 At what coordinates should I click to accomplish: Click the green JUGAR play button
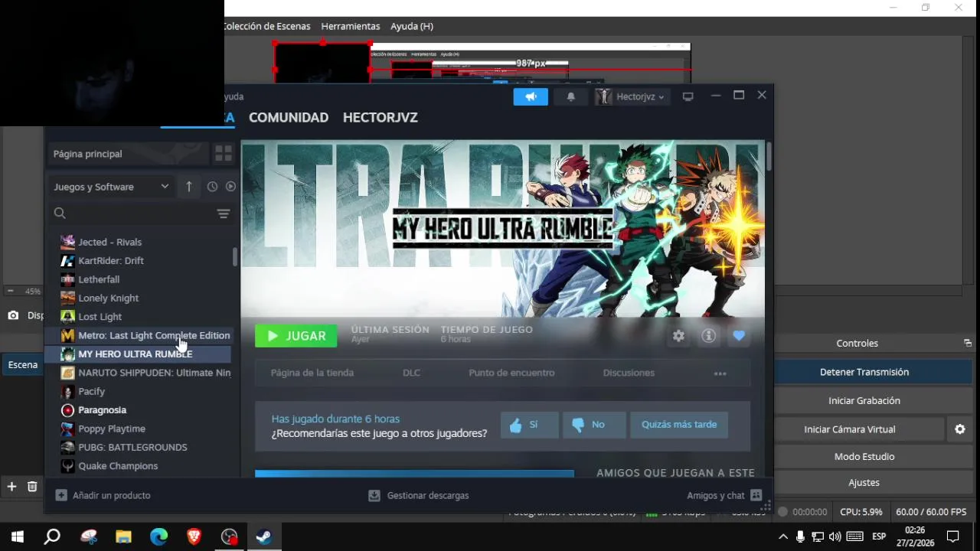(296, 336)
